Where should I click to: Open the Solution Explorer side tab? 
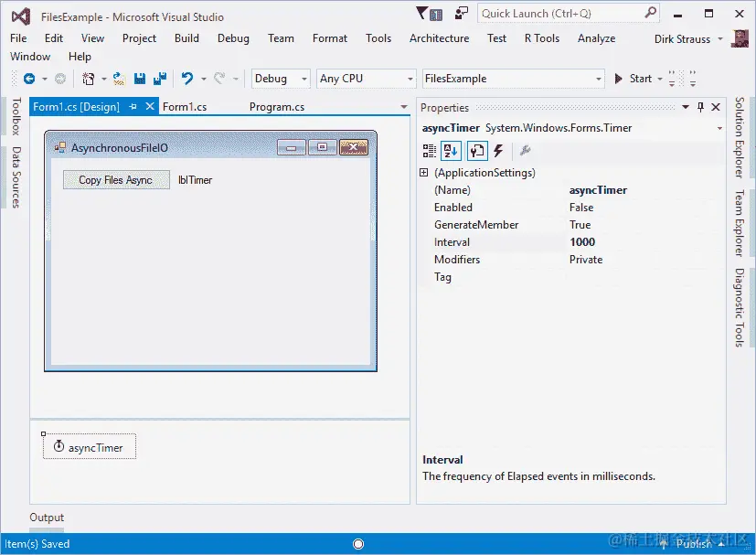740,137
